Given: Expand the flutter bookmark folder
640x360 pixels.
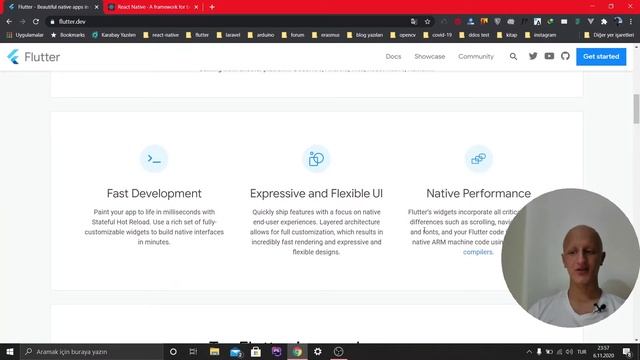Looking at the screenshot, I should coord(197,35).
